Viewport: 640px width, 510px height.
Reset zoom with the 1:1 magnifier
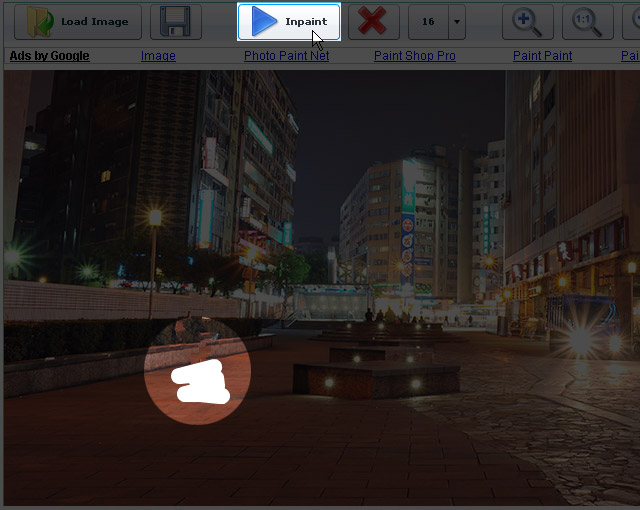click(588, 22)
